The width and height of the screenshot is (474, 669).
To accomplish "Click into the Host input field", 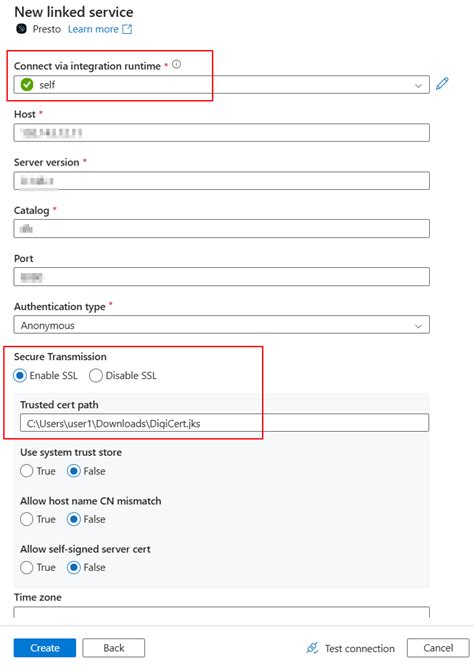I will [x=221, y=133].
